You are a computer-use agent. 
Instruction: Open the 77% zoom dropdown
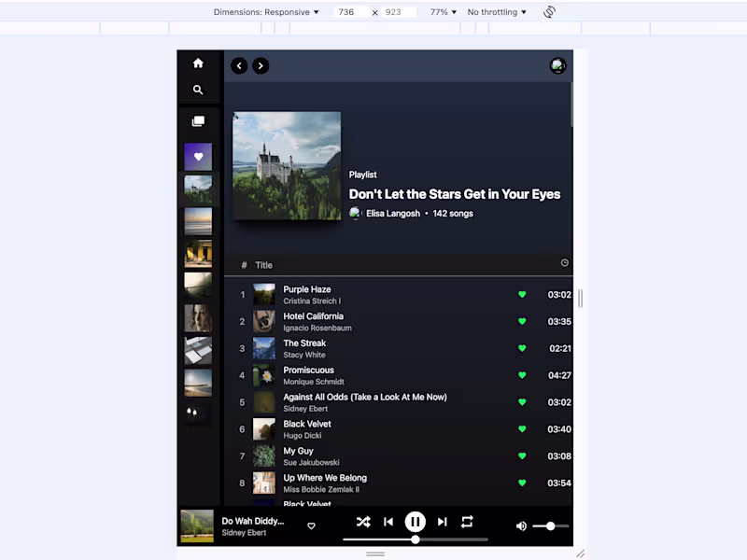[443, 12]
